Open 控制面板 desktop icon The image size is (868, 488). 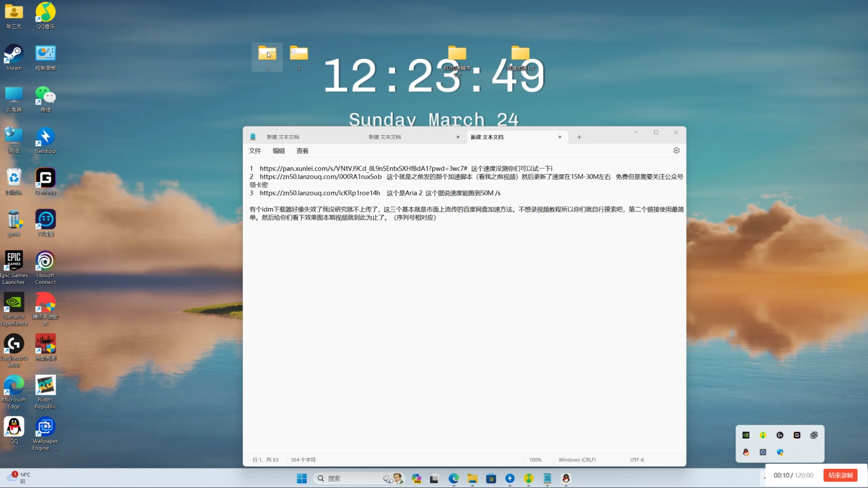[x=45, y=57]
